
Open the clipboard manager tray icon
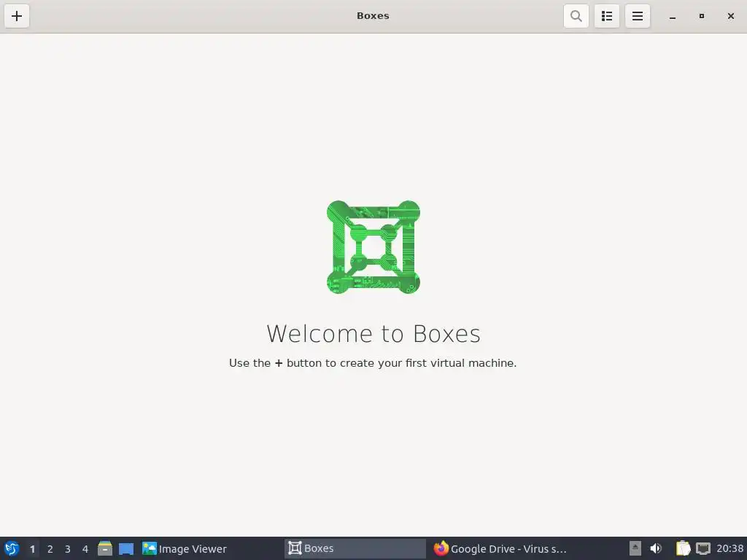[683, 548]
